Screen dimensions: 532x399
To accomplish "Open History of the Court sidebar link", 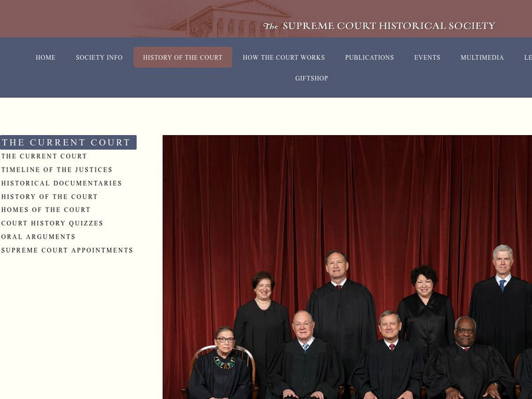I will (x=49, y=196).
